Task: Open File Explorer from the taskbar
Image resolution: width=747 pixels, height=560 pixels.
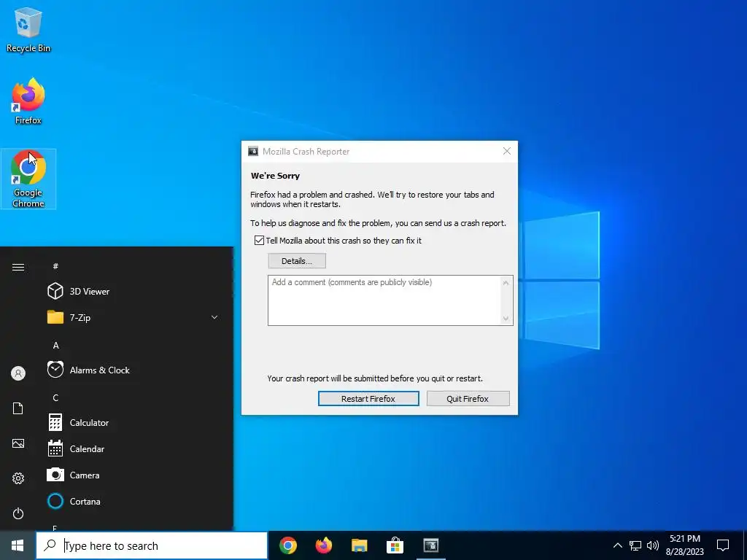Action: point(360,545)
